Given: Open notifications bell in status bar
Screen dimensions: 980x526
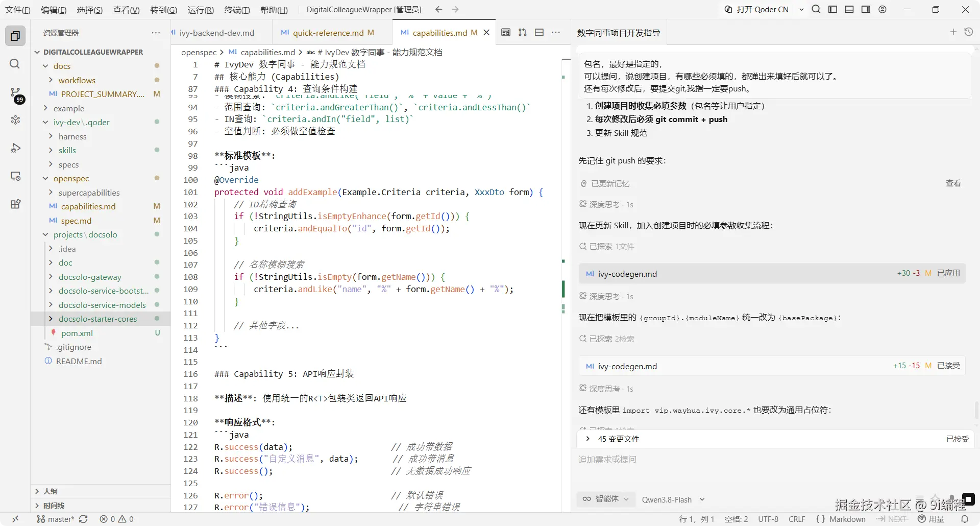Looking at the screenshot, I should click(x=965, y=519).
